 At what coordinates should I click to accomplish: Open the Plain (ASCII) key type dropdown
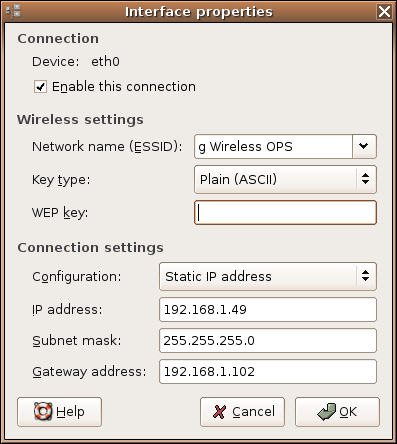coord(285,179)
